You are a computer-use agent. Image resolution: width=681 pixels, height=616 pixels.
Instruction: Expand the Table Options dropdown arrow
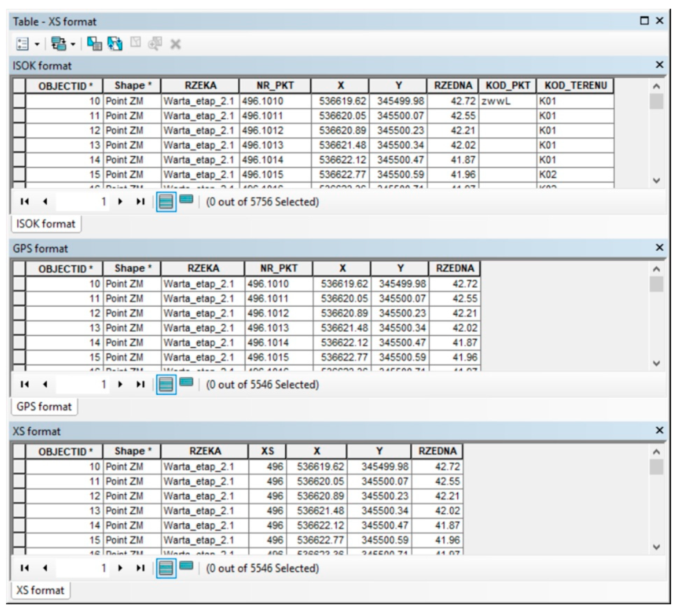37,44
